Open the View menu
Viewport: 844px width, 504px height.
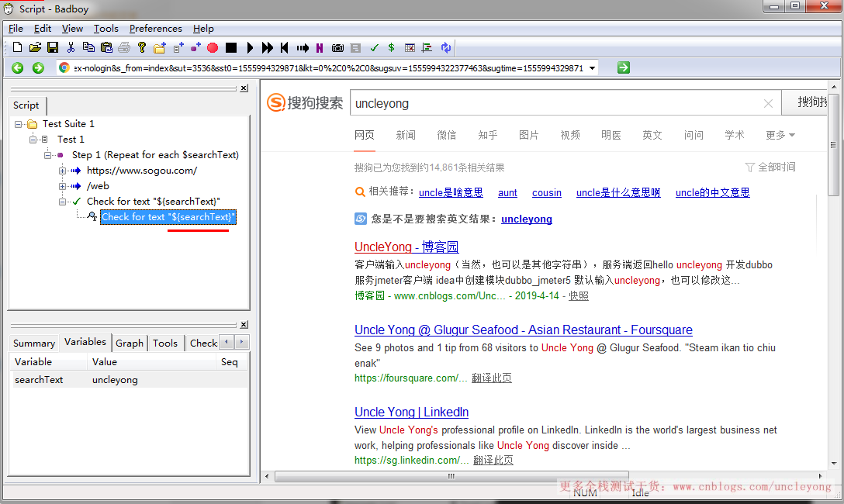coord(72,29)
